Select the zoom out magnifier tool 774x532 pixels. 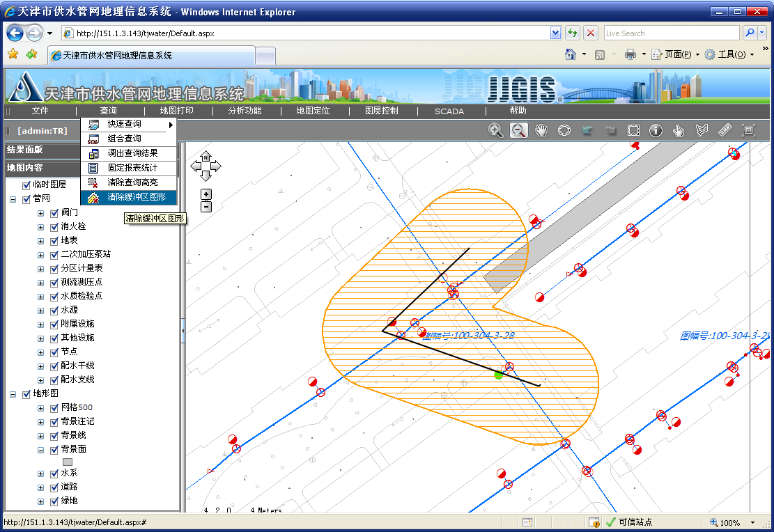click(518, 130)
